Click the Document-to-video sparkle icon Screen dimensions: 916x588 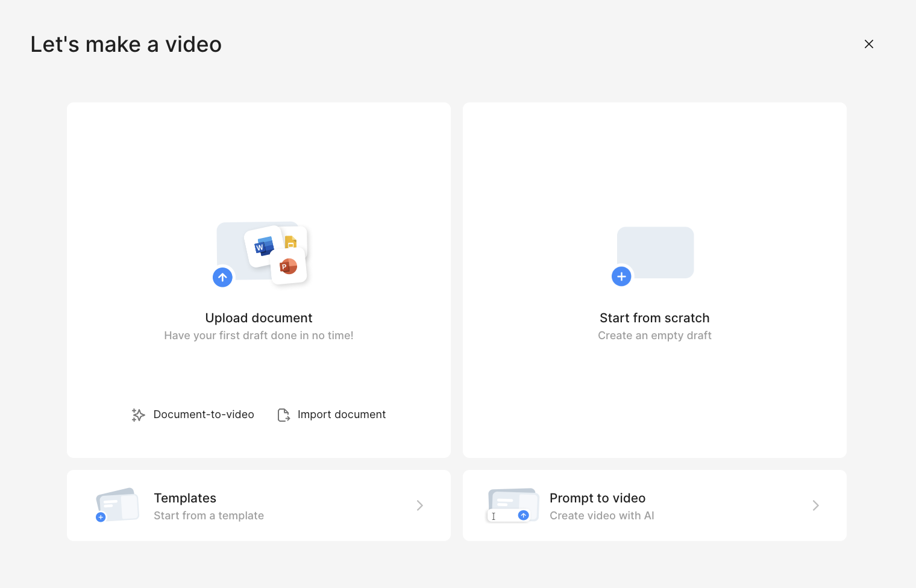tap(139, 414)
